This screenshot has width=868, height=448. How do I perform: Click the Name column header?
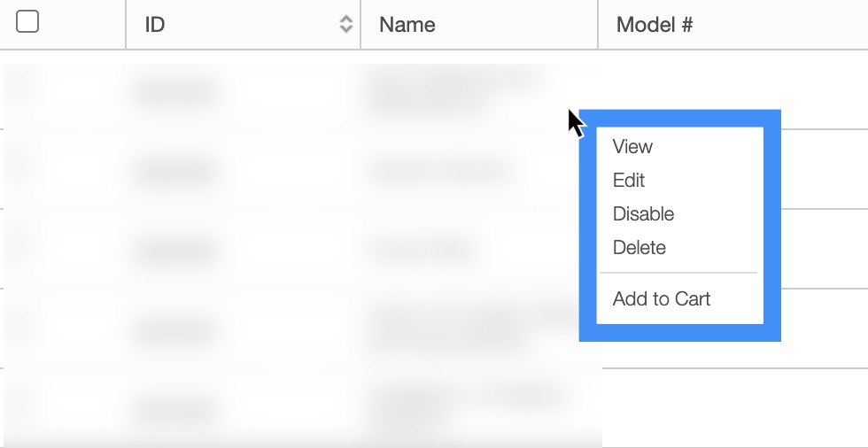[x=407, y=25]
